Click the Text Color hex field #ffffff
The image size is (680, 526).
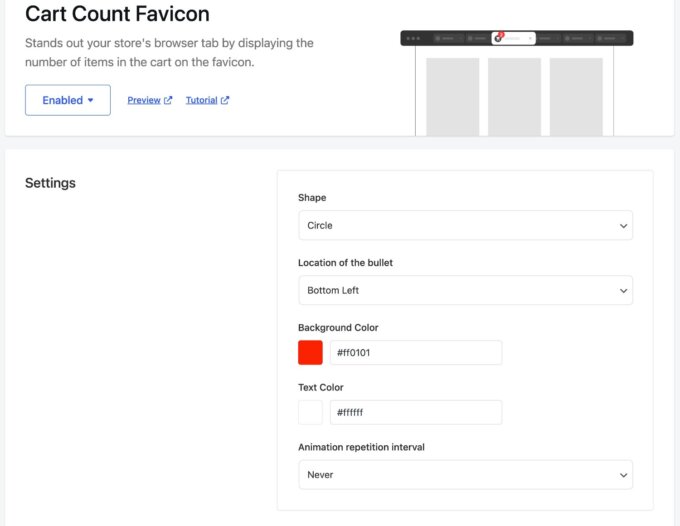416,412
